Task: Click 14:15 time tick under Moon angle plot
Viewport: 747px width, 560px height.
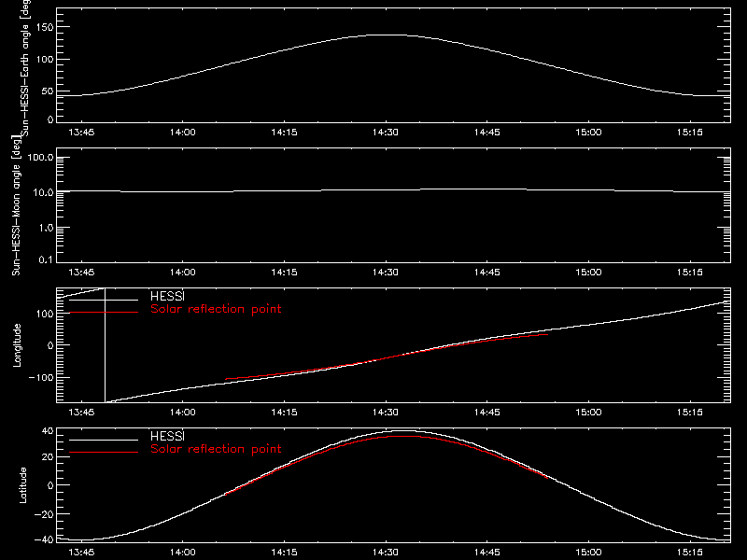Action: (x=284, y=272)
